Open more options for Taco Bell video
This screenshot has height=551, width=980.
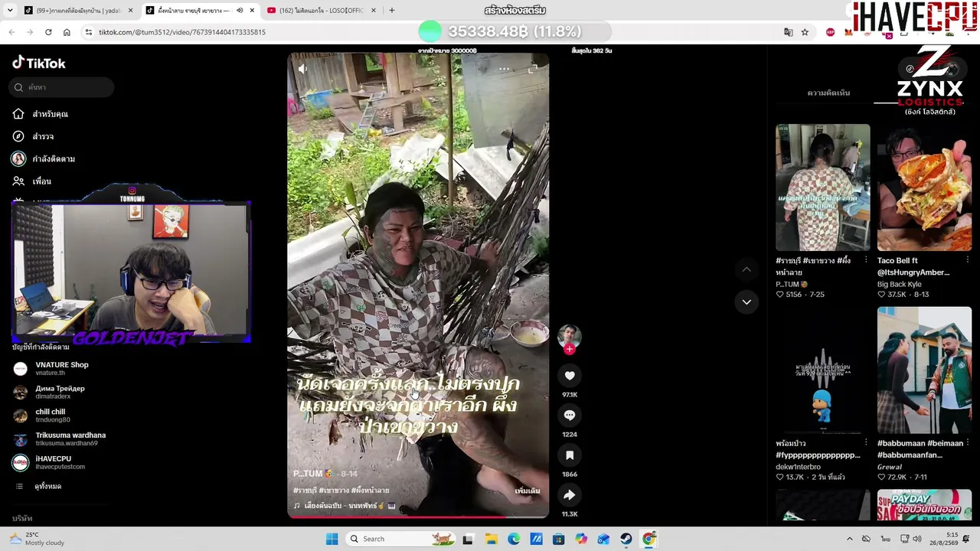point(968,260)
